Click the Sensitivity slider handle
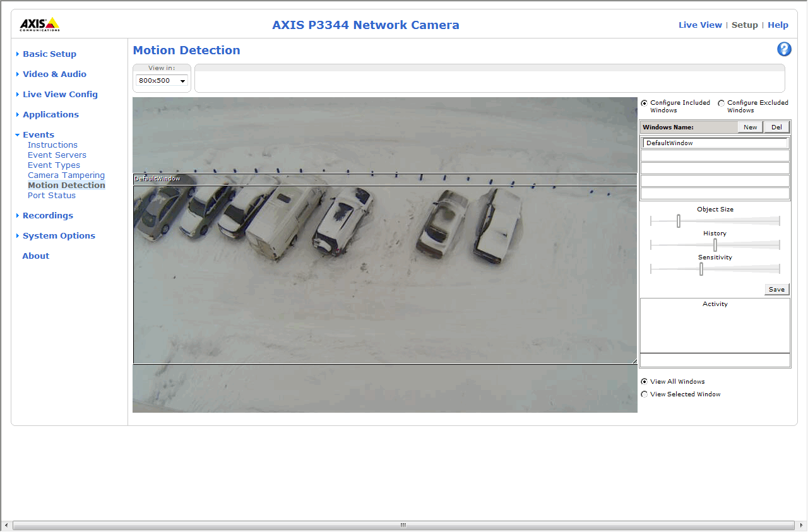This screenshot has height=532, width=808. click(x=701, y=269)
